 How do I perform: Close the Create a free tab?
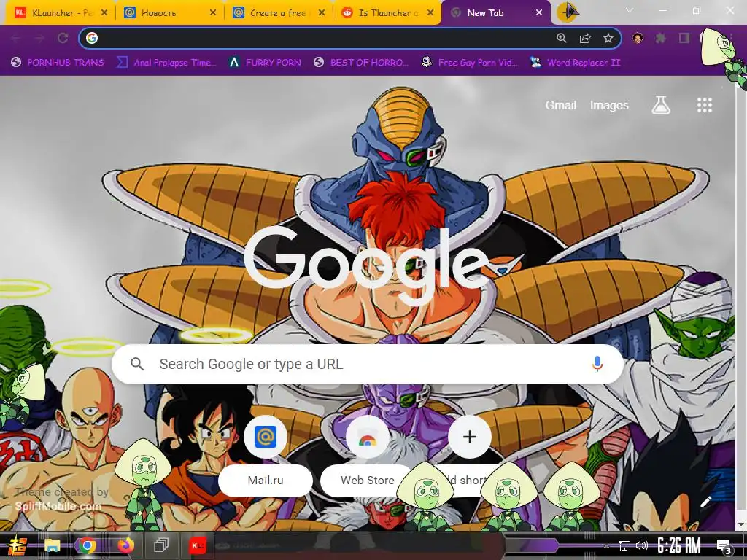click(322, 13)
